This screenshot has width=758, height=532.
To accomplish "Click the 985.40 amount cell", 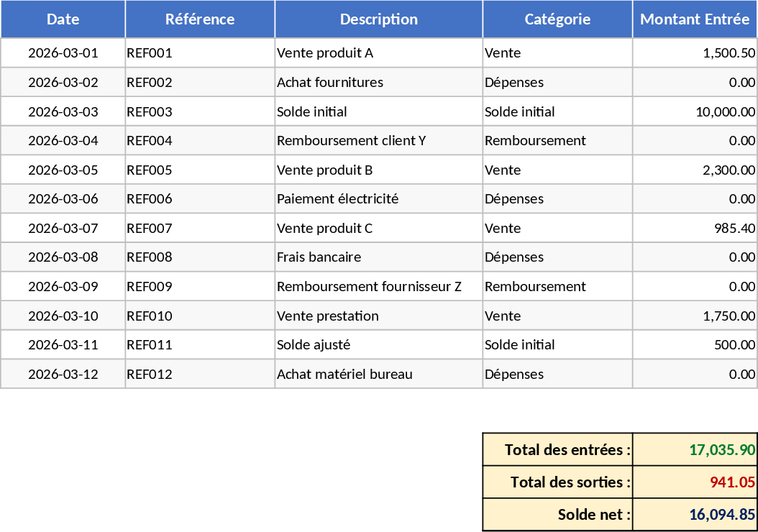I will point(695,229).
